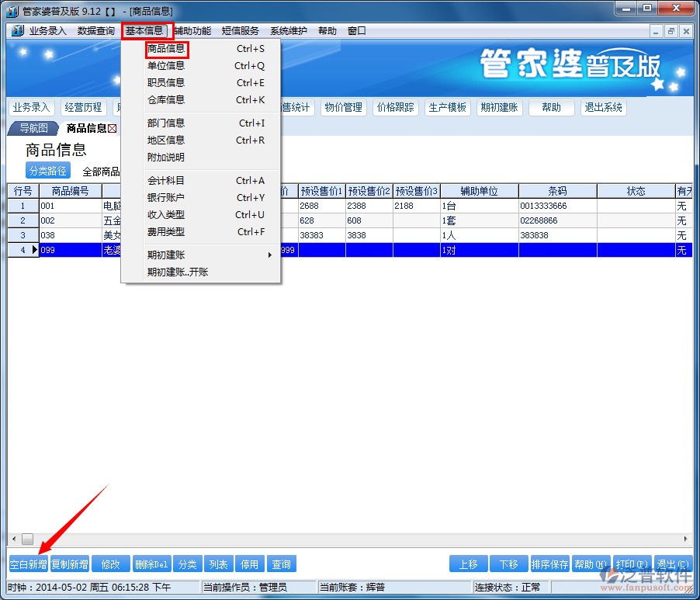
Task: Select product code cell 002
Action: (x=71, y=220)
